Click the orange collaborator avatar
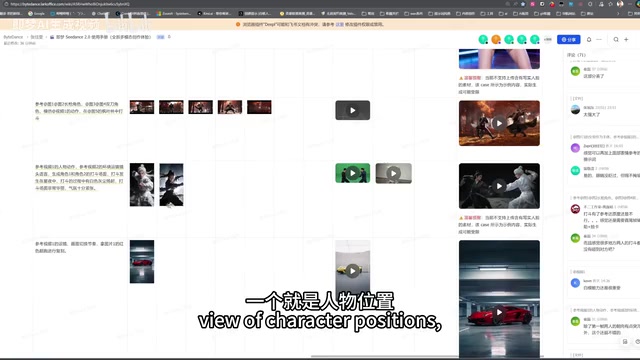Viewport: 640px width, 360px height. tap(496, 40)
